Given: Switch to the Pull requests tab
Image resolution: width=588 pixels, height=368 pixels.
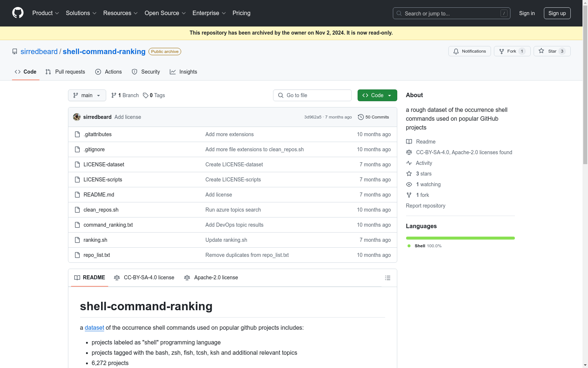Looking at the screenshot, I should pos(65,72).
